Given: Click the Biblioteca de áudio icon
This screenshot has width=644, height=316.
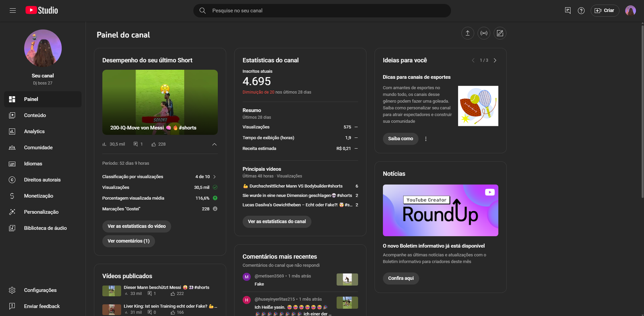Looking at the screenshot, I should 12,228.
